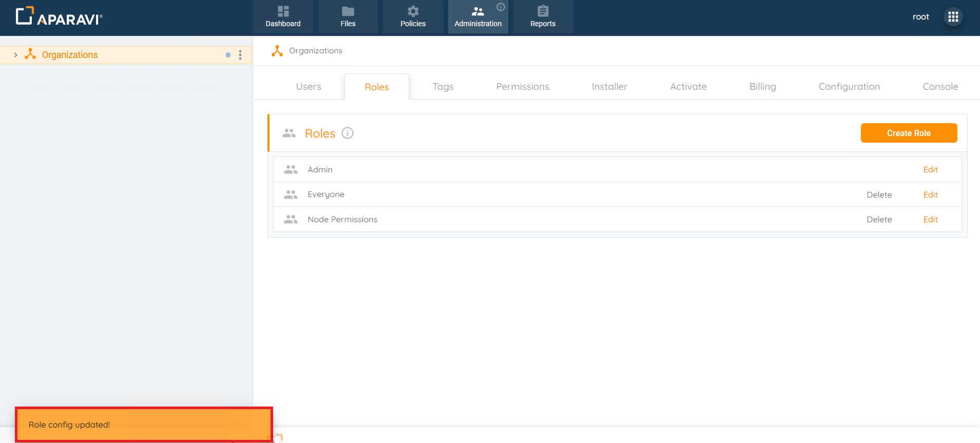Open the Dashboard icon in top navigation
This screenshot has width=980, height=443.
point(283,11)
